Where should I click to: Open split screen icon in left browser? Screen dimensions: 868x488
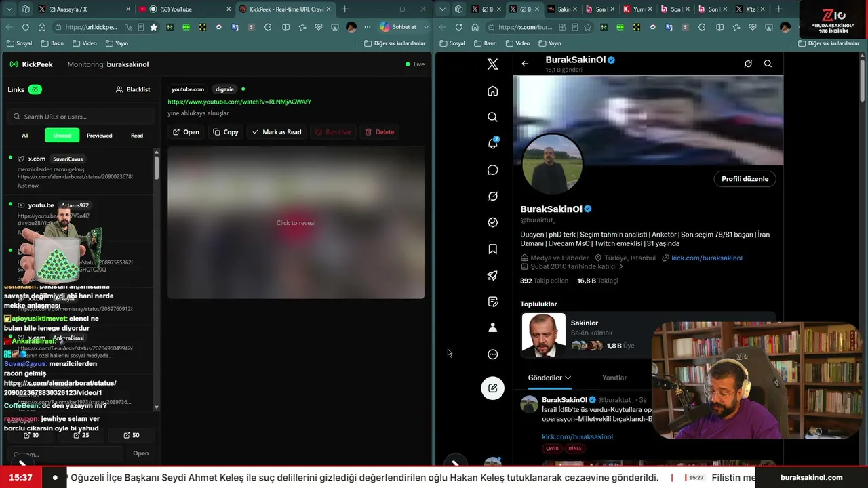click(x=285, y=27)
